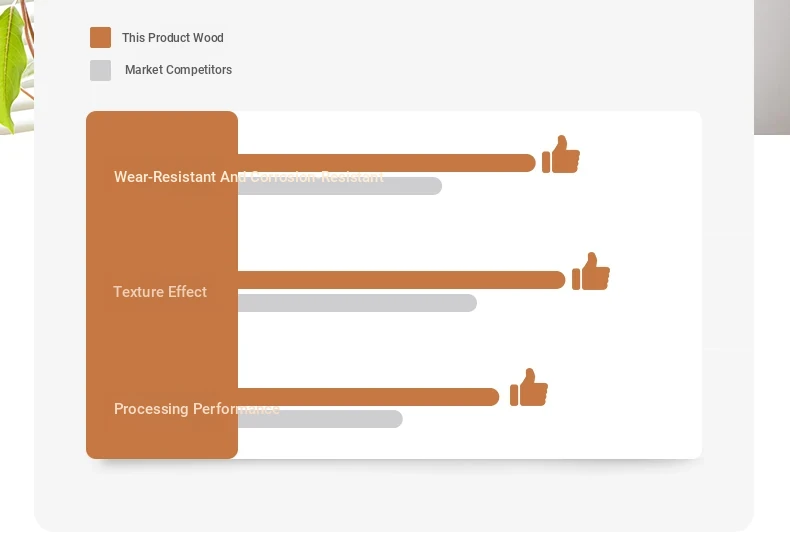Click the green leaf image at top left
Screen dimensions: 790x560
tap(17, 67)
